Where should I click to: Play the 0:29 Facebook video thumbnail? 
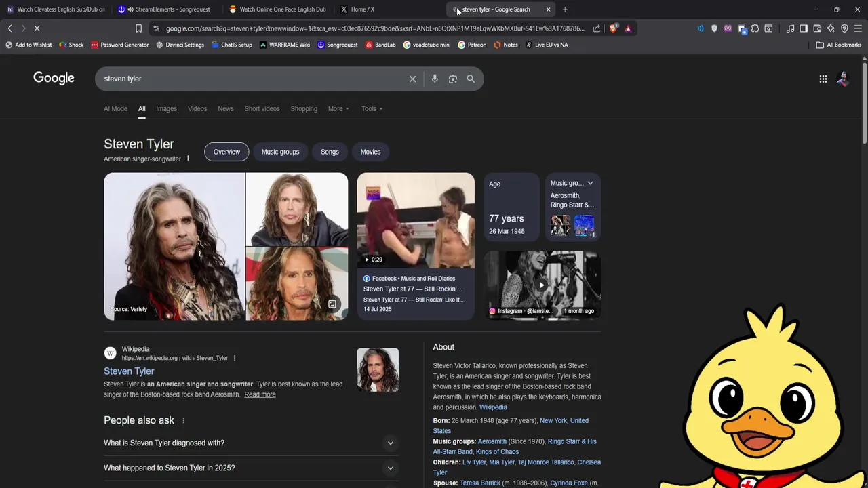[416, 220]
